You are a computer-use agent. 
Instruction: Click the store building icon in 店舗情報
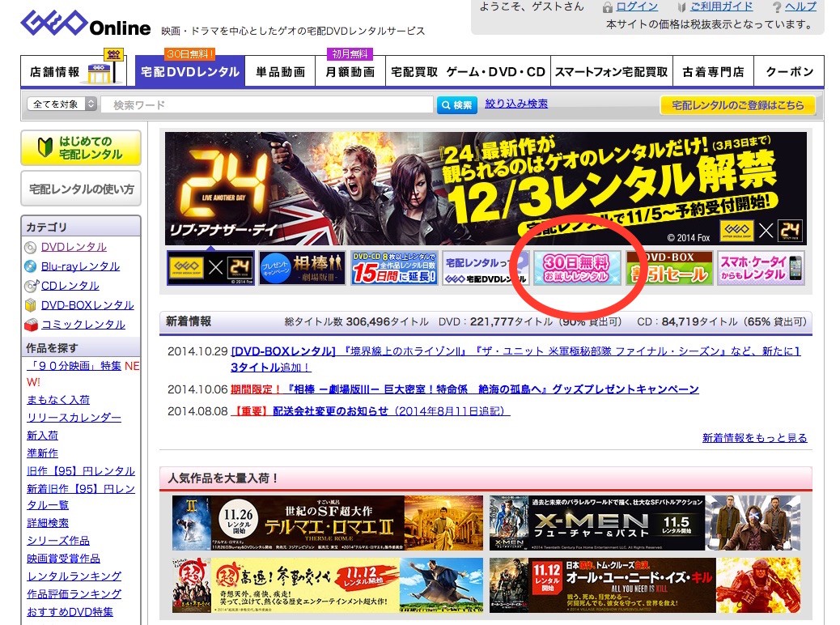click(x=100, y=74)
